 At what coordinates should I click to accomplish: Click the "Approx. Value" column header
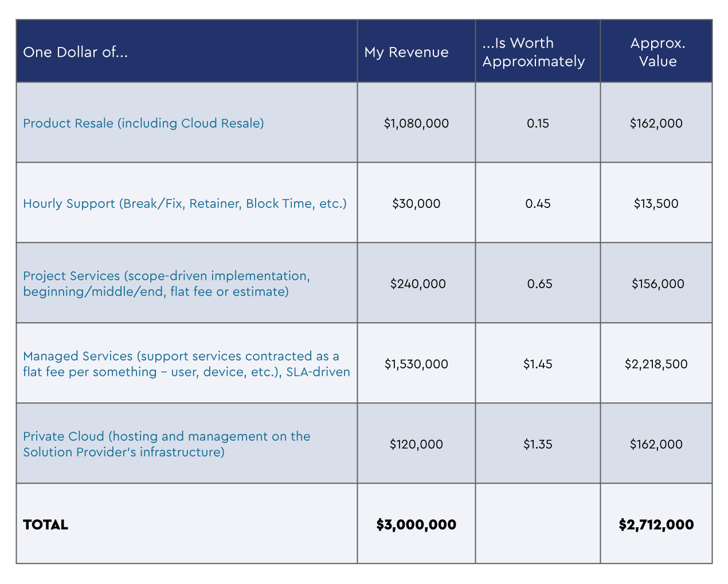(657, 52)
